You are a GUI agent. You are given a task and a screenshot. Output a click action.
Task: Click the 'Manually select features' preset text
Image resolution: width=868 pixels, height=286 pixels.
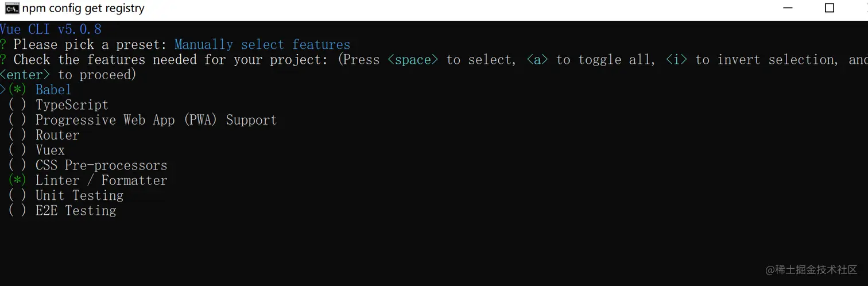click(x=262, y=45)
